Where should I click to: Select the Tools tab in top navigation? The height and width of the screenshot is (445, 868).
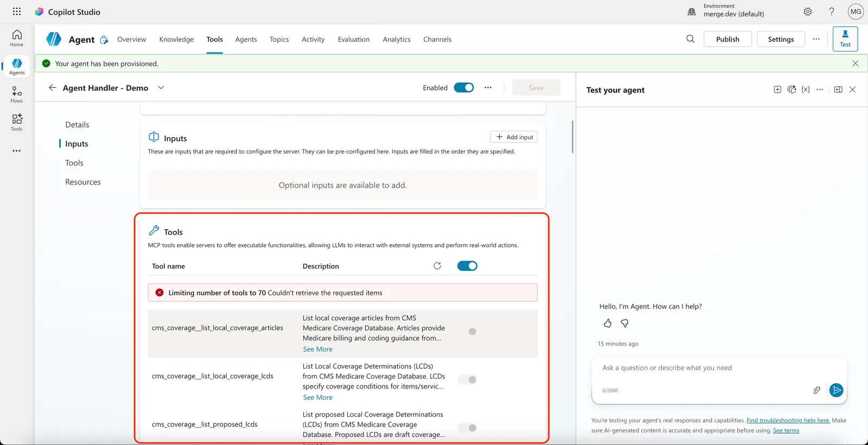[215, 39]
